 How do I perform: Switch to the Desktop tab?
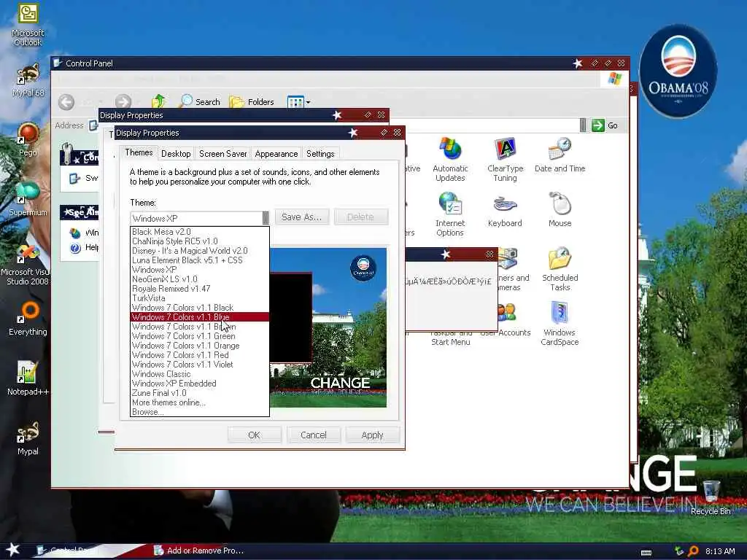click(176, 153)
